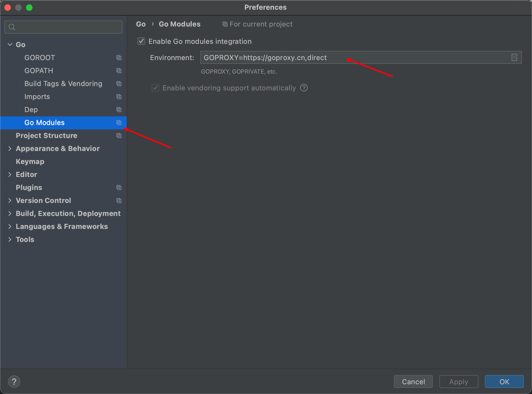Click the help question mark button bottom-left
This screenshot has height=394, width=532.
(14, 382)
